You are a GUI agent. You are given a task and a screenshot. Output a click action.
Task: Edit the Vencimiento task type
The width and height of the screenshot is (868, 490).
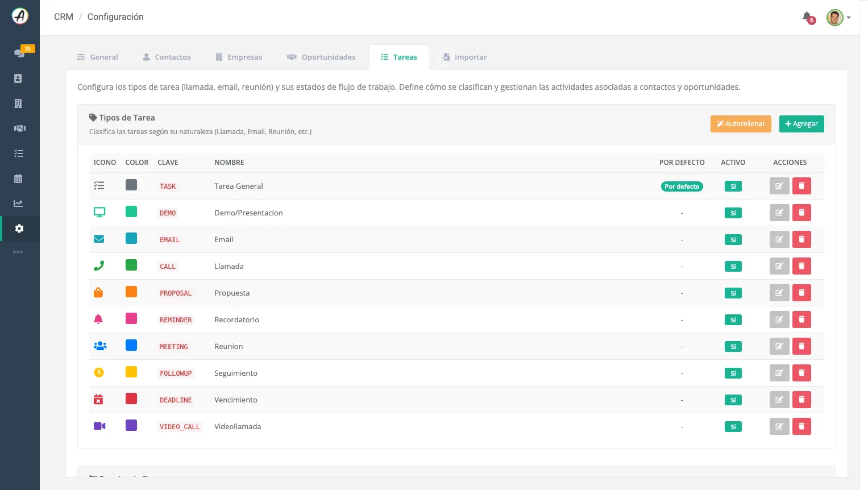(x=779, y=400)
